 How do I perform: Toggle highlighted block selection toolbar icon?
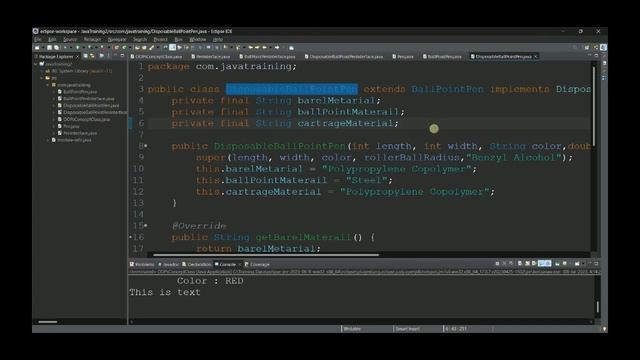[173, 48]
